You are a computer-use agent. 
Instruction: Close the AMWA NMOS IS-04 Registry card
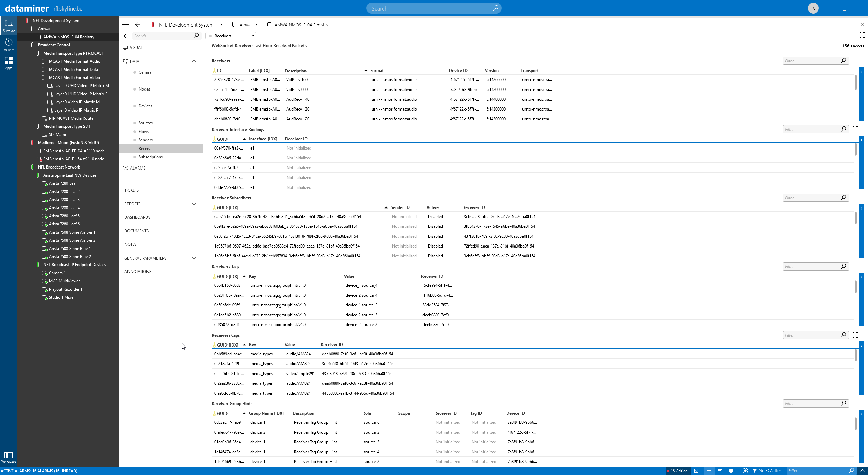pyautogui.click(x=863, y=24)
